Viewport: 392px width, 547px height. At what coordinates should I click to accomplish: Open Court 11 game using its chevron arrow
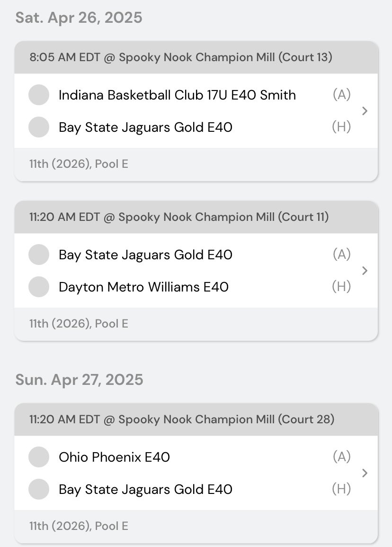tap(364, 271)
